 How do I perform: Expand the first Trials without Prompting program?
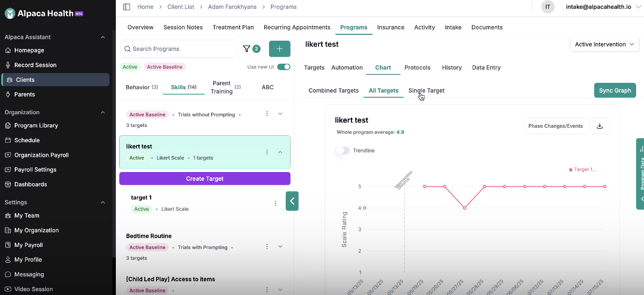(x=280, y=114)
